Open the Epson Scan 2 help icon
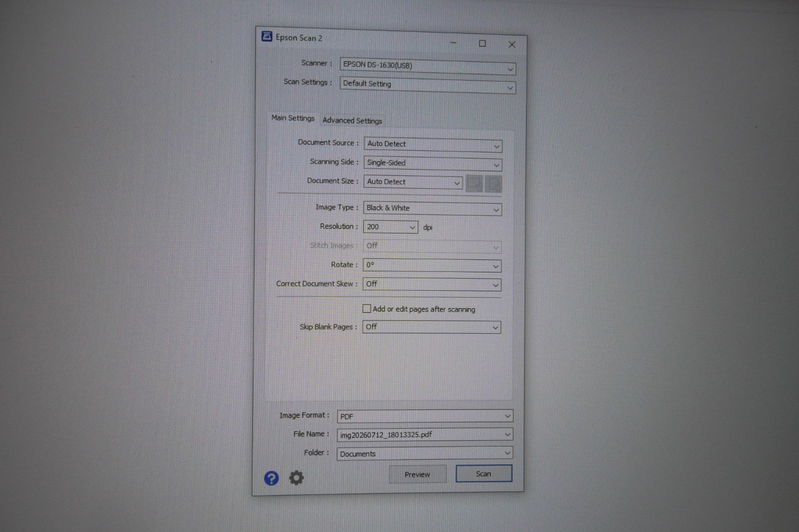This screenshot has height=532, width=799. (x=271, y=478)
